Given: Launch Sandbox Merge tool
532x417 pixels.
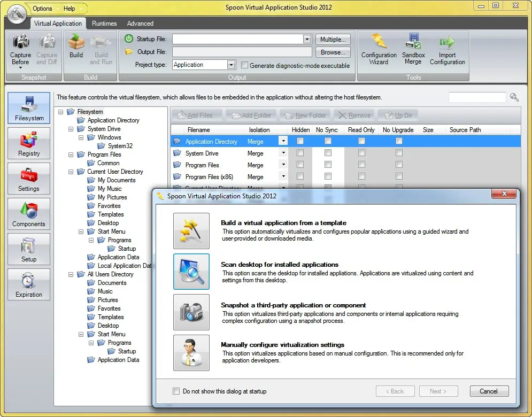Looking at the screenshot, I should (x=413, y=50).
